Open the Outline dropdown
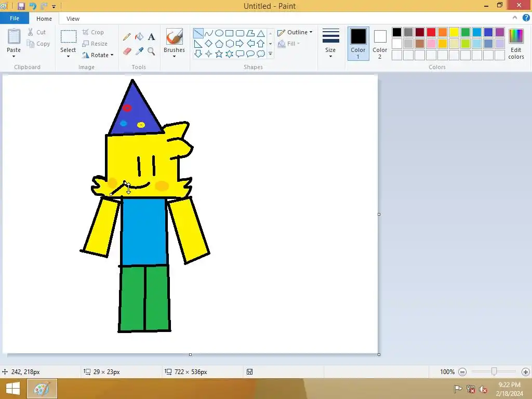This screenshot has height=399, width=532. (295, 32)
